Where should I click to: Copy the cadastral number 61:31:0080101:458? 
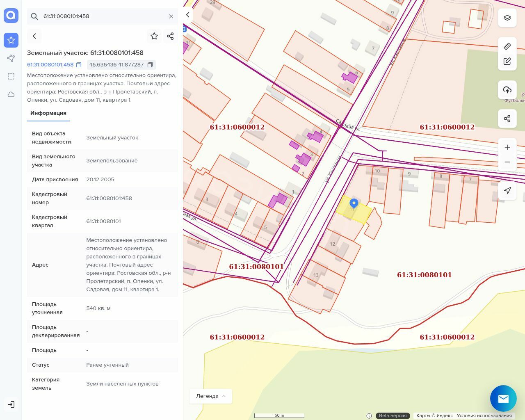(79, 65)
